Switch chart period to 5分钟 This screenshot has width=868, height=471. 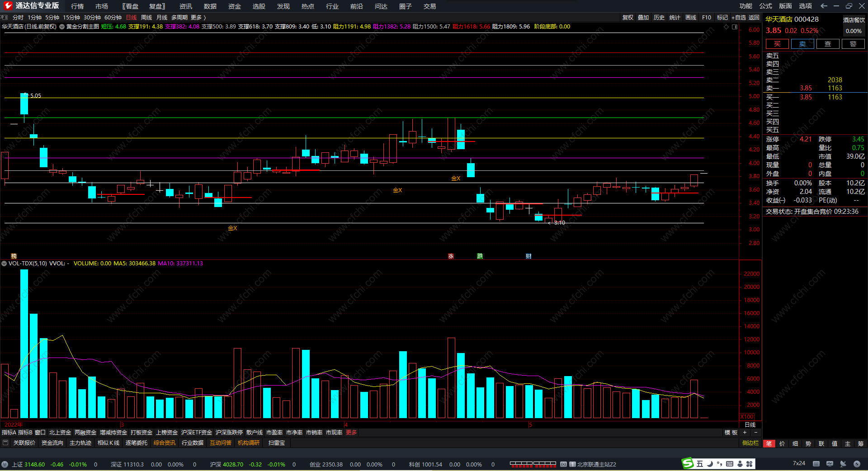point(52,17)
